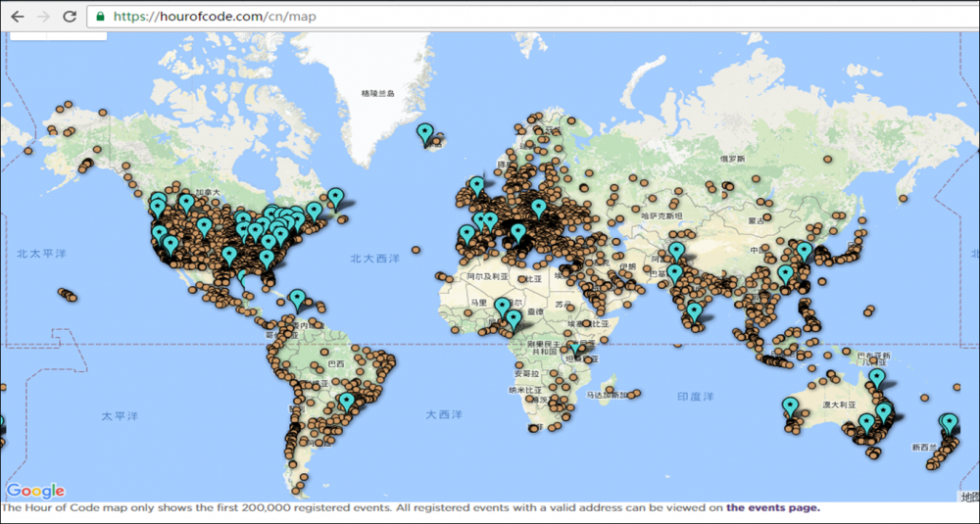The width and height of the screenshot is (980, 524).
Task: Select the teal pin in southern China
Action: coord(786,276)
